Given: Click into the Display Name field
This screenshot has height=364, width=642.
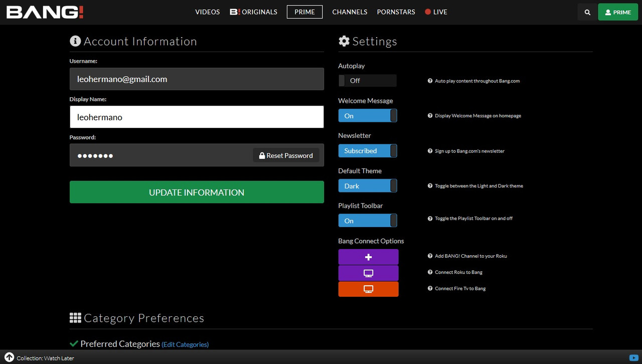Looking at the screenshot, I should tap(197, 117).
